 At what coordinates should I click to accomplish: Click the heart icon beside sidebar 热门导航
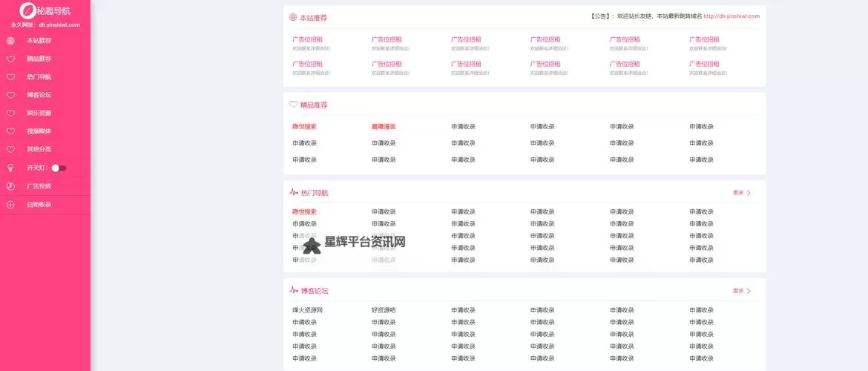pyautogui.click(x=10, y=77)
